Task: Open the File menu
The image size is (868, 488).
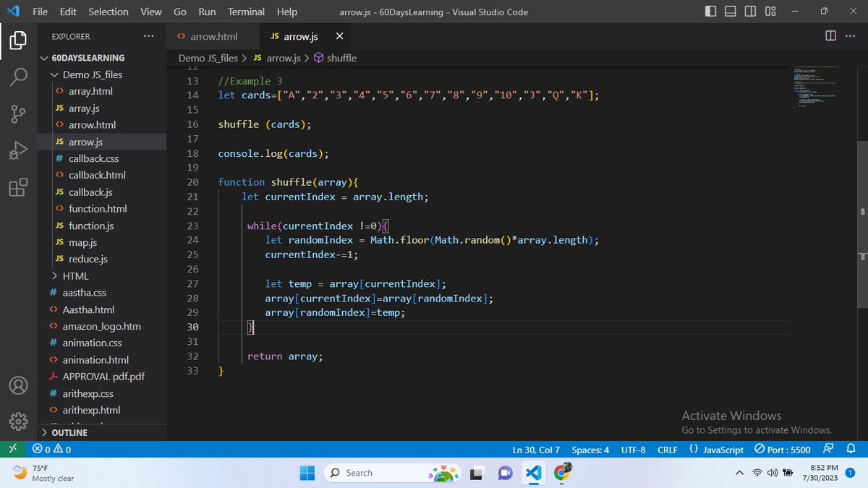Action: 41,12
